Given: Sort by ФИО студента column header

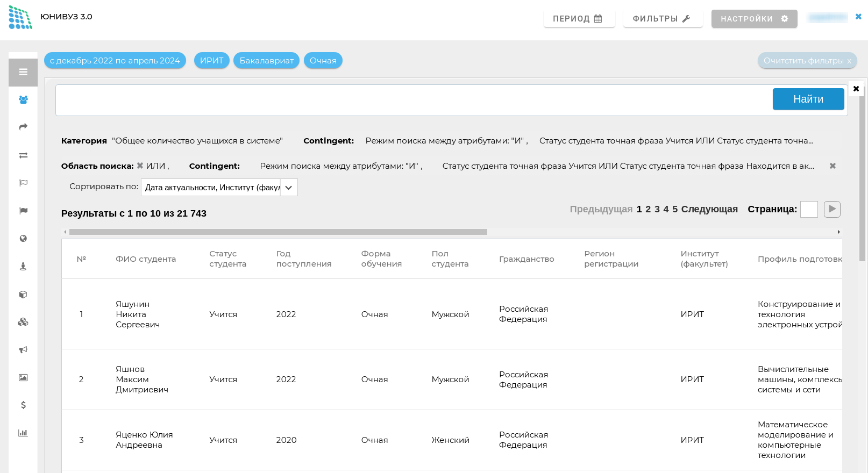Looking at the screenshot, I should pyautogui.click(x=146, y=259).
